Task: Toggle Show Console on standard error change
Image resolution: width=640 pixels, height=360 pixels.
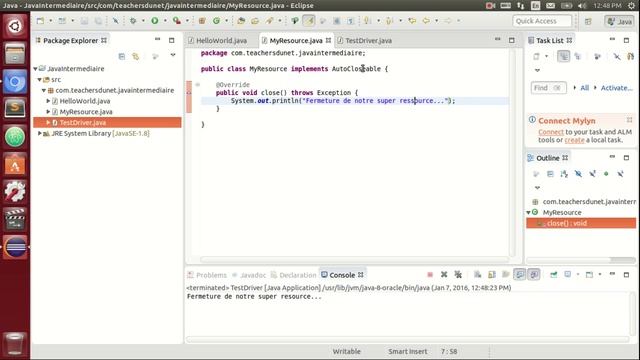Action: pyautogui.click(x=534, y=275)
